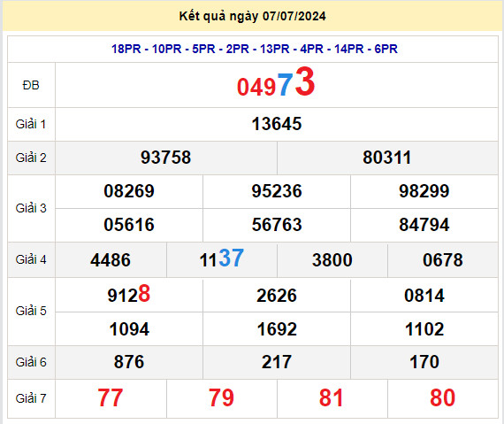The height and width of the screenshot is (424, 504).
Task: Select fourth prize number 3800
Action: point(332,260)
